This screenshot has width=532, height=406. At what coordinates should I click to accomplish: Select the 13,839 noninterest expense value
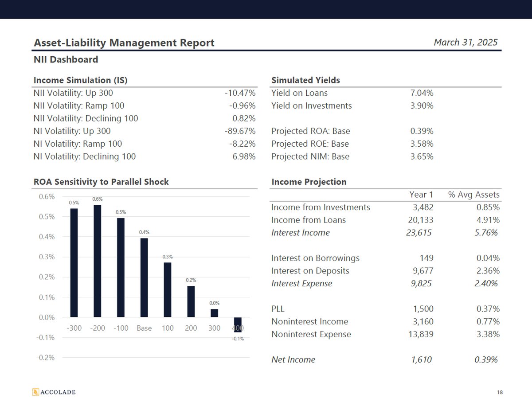(x=421, y=334)
